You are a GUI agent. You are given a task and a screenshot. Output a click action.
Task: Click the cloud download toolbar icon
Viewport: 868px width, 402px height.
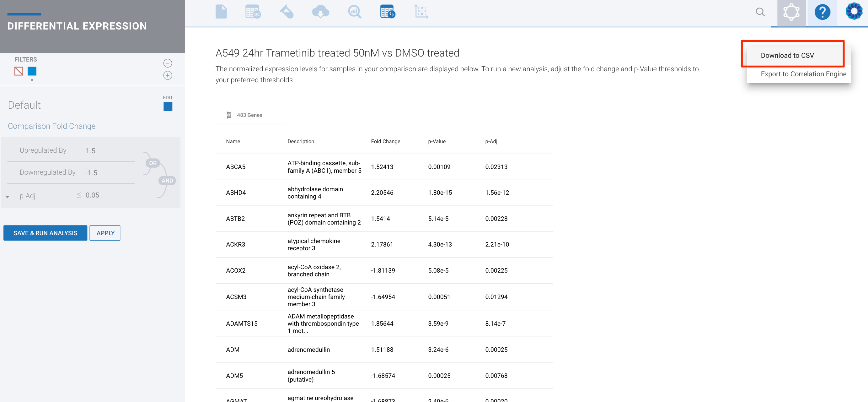320,12
